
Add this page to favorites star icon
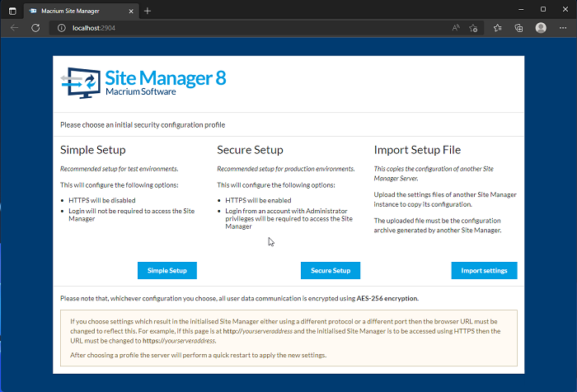coord(473,28)
